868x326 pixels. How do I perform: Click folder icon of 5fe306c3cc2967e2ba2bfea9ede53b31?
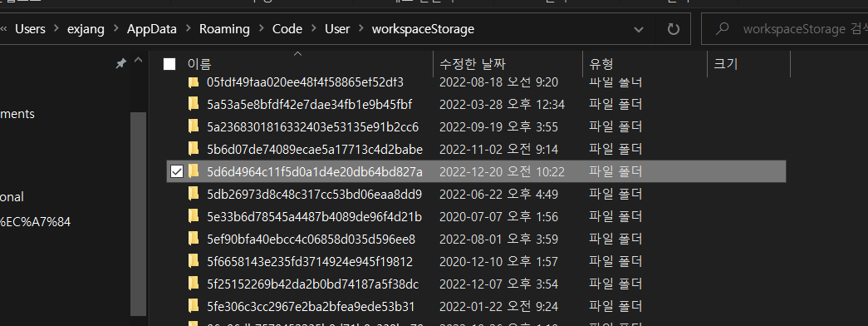[x=194, y=306]
